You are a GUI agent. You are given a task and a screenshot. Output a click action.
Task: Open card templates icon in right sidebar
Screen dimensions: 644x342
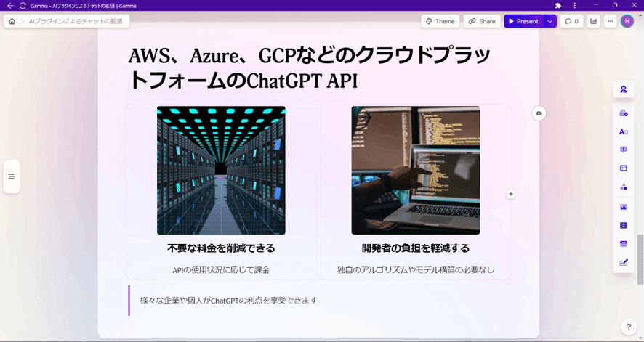(x=623, y=113)
